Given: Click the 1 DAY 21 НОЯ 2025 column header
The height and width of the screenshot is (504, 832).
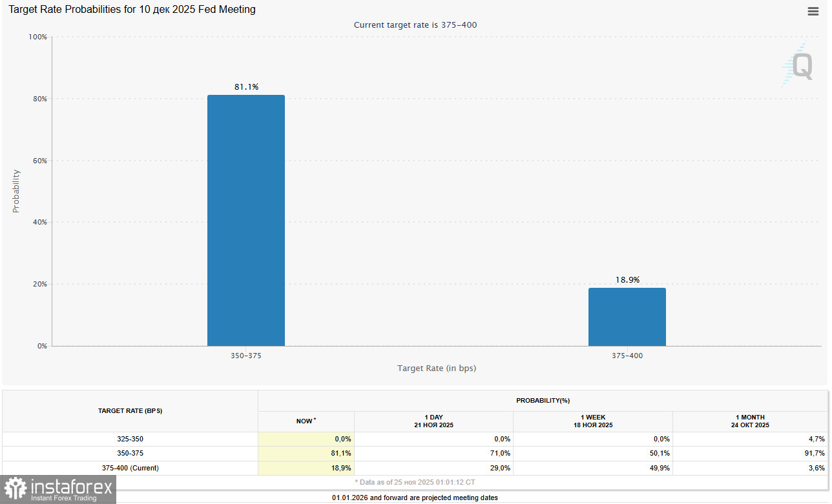Looking at the screenshot, I should pyautogui.click(x=433, y=421).
